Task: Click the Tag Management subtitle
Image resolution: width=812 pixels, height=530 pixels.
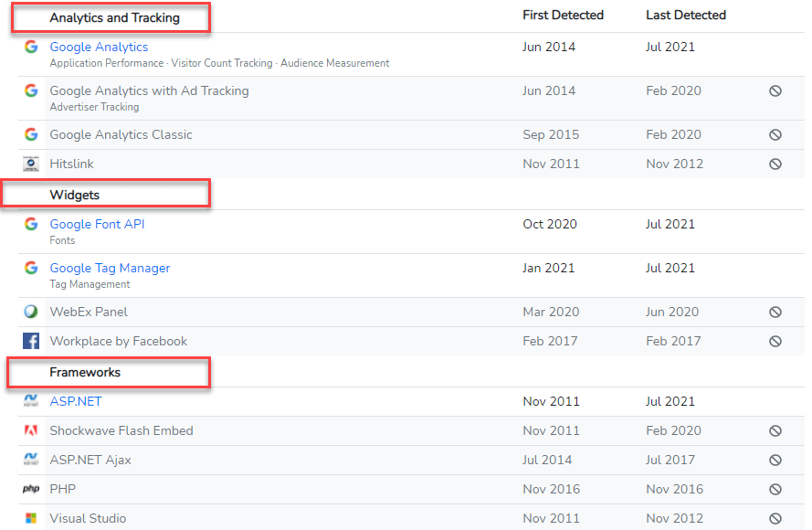Action: pyautogui.click(x=90, y=284)
